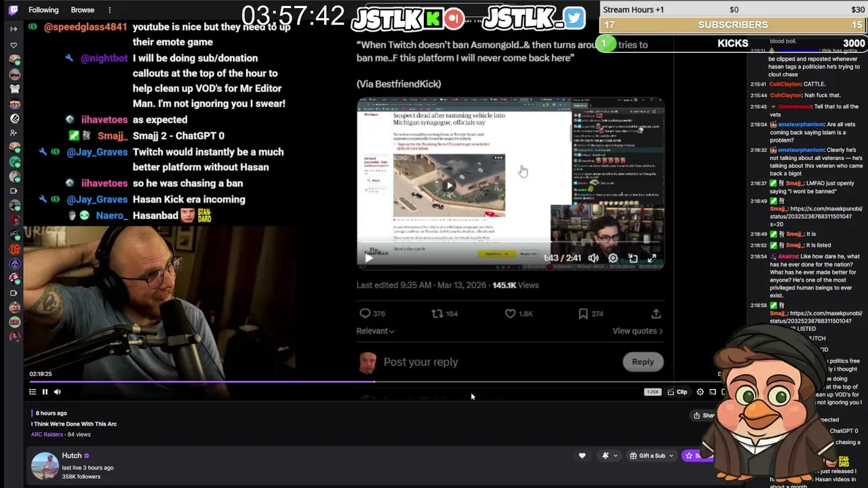Open the ARC Raiders category link

[47, 434]
